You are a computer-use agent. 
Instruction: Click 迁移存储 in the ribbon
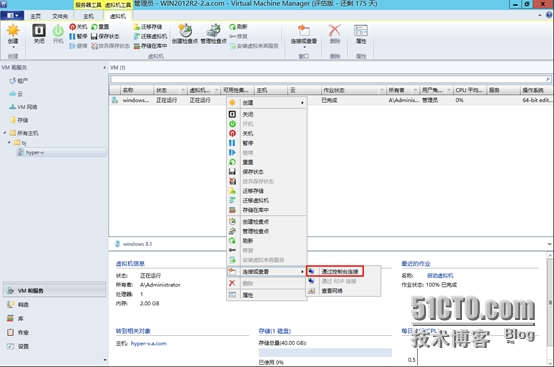(x=148, y=27)
